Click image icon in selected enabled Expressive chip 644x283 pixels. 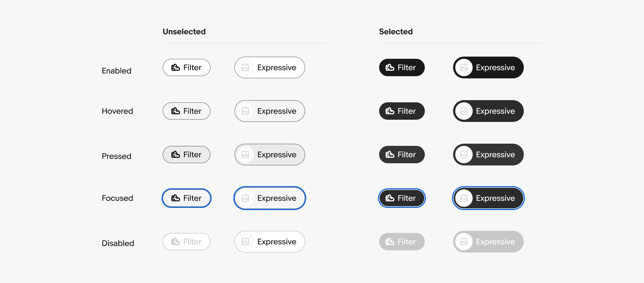464,67
